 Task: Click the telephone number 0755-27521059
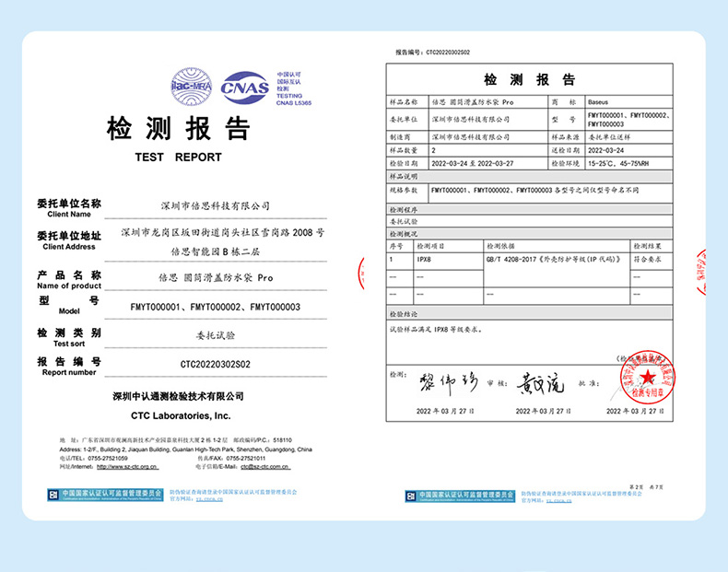click(x=108, y=459)
